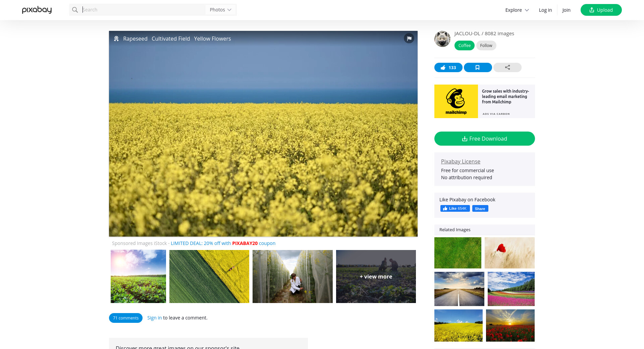Click the Mailchimp ad logo

pos(456,101)
